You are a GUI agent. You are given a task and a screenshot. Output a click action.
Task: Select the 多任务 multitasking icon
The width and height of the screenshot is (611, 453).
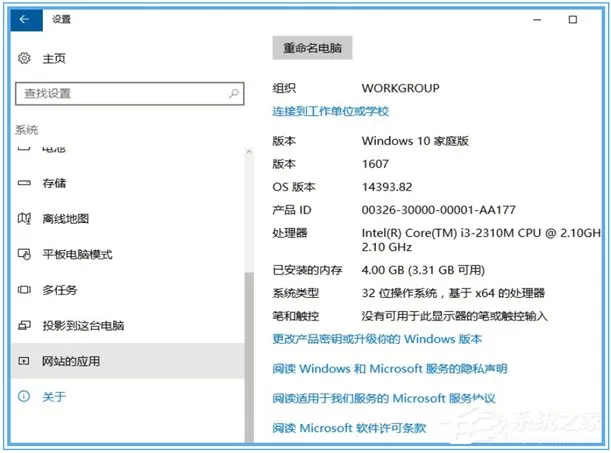click(x=24, y=290)
